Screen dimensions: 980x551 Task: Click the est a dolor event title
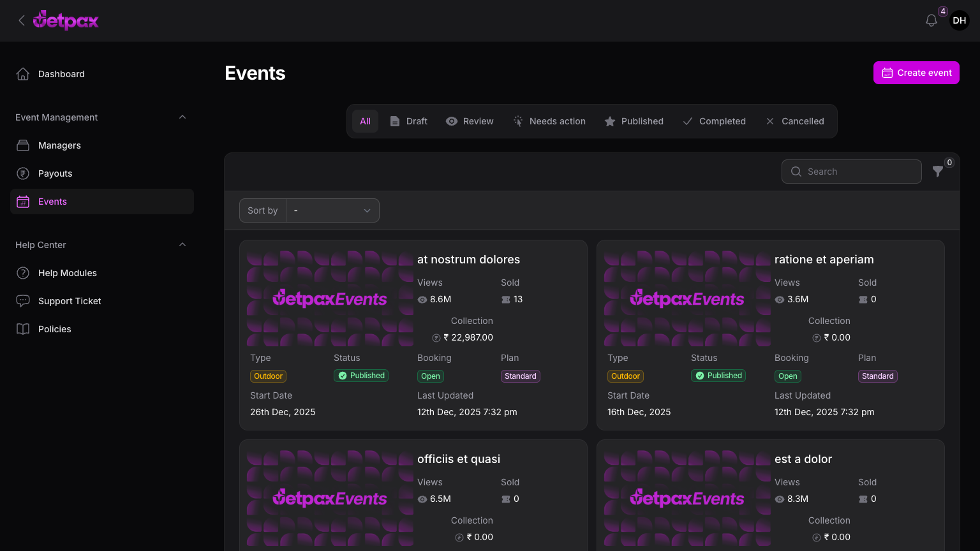803,459
